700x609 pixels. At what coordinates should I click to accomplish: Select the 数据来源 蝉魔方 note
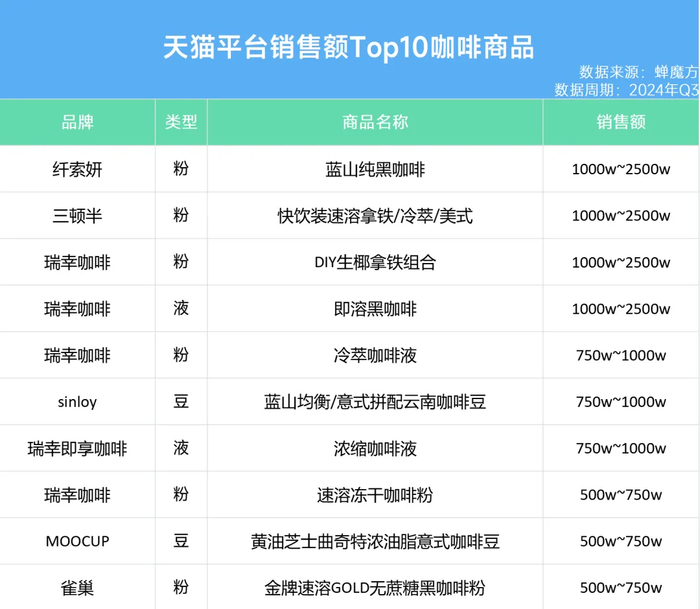(639, 72)
